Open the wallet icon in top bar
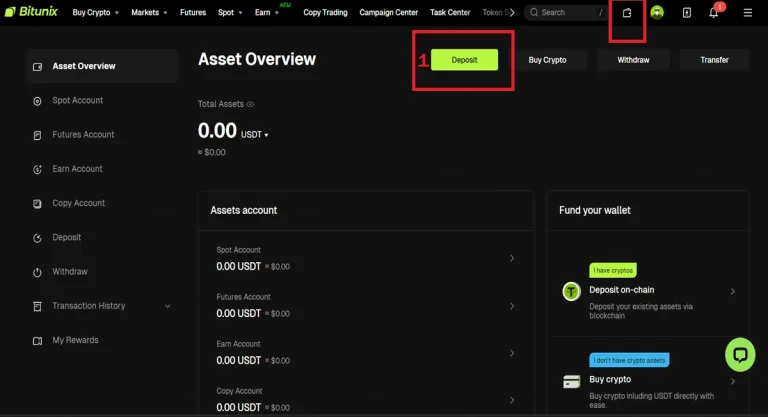Image resolution: width=768 pixels, height=417 pixels. 626,13
